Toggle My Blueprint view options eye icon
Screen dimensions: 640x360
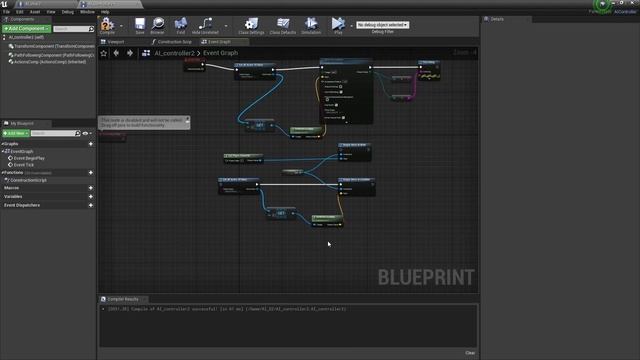pos(85,133)
